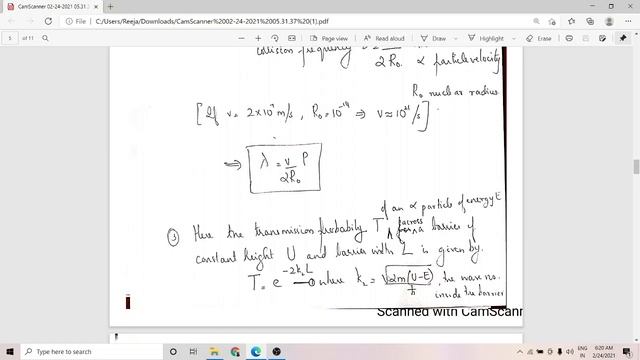
Task: Open the notification center
Action: (x=627, y=351)
